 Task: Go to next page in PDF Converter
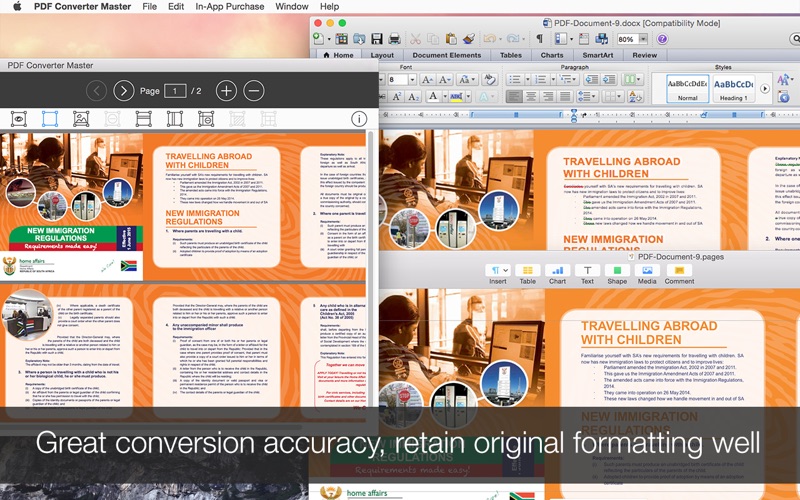123,91
